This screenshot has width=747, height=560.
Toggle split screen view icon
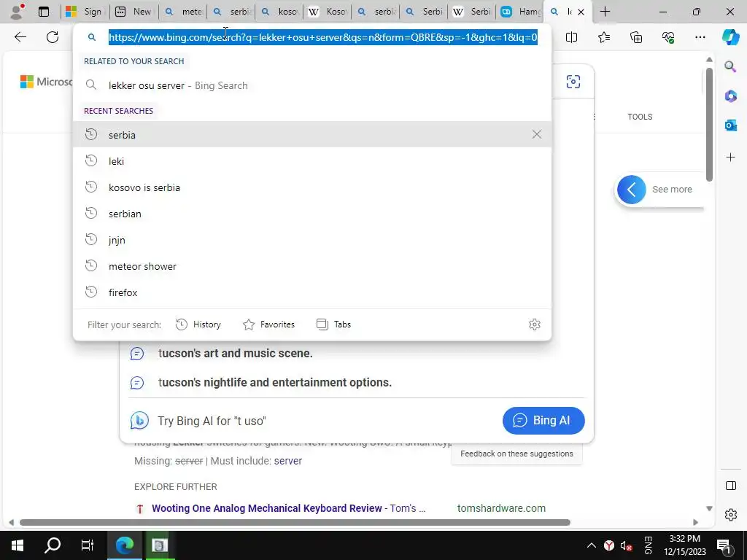pyautogui.click(x=571, y=37)
